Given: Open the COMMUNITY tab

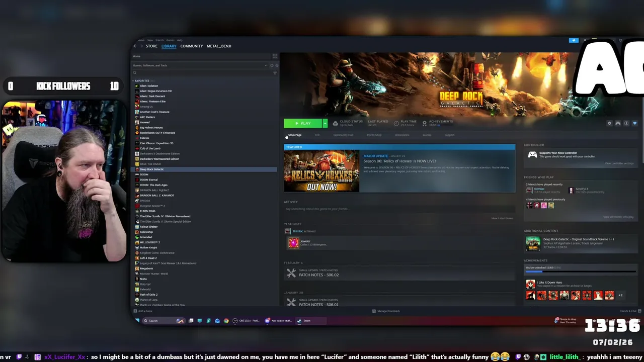Looking at the screenshot, I should click(x=192, y=46).
